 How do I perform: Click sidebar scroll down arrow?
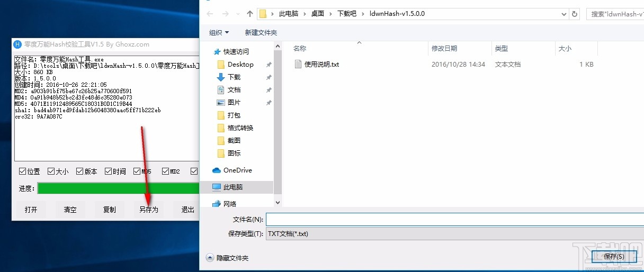click(x=278, y=202)
